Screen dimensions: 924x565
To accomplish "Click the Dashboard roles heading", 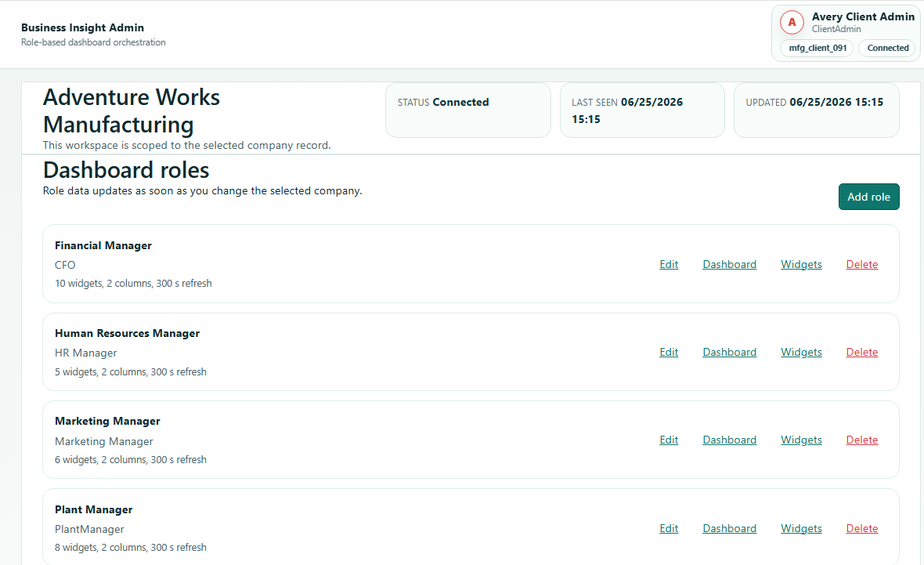I will tap(126, 170).
